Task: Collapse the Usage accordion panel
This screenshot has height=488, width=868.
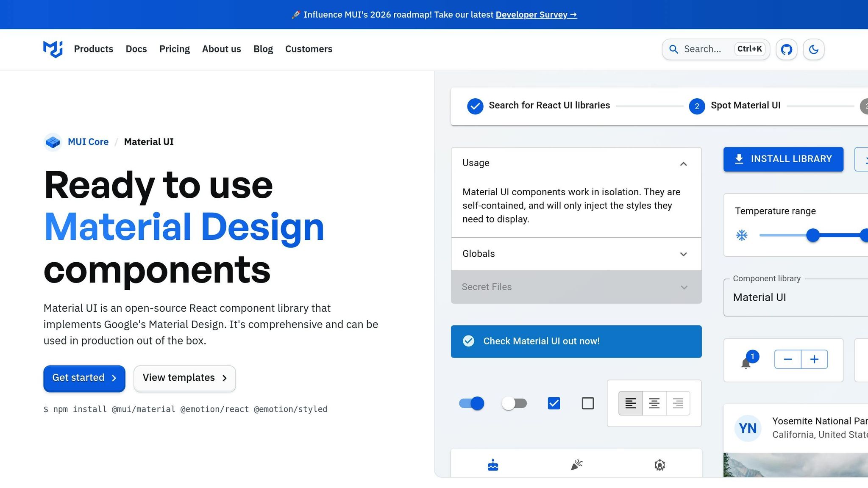Action: 576,164
